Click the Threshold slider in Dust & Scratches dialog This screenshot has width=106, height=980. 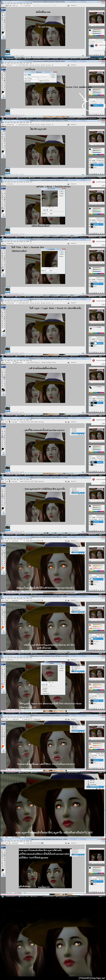(53, 215)
